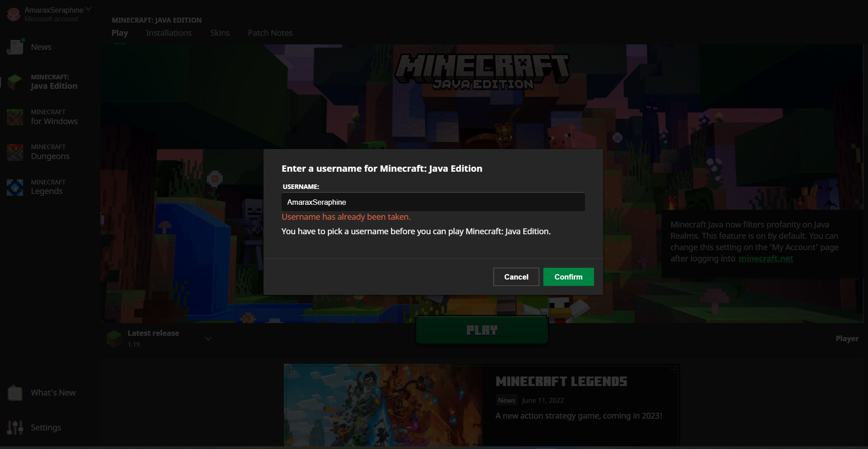Expand the account dropdown arrow
This screenshot has height=449, width=868.
(x=88, y=9)
